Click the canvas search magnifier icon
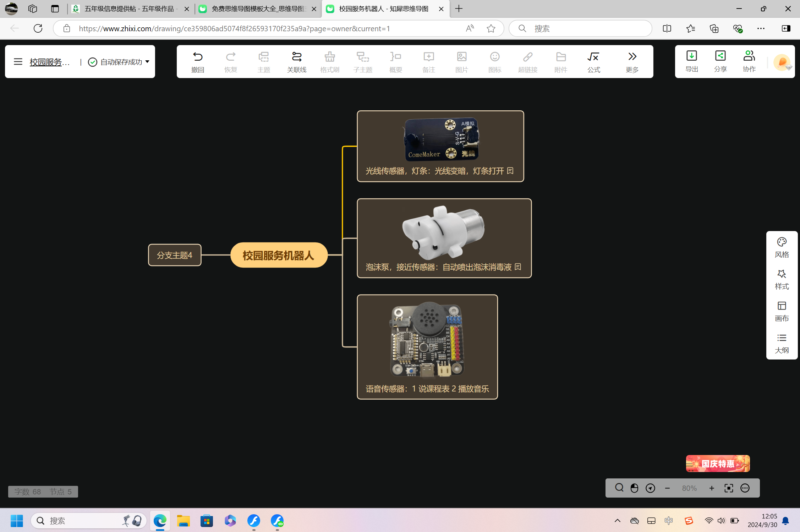This screenshot has width=800, height=532. [619, 488]
